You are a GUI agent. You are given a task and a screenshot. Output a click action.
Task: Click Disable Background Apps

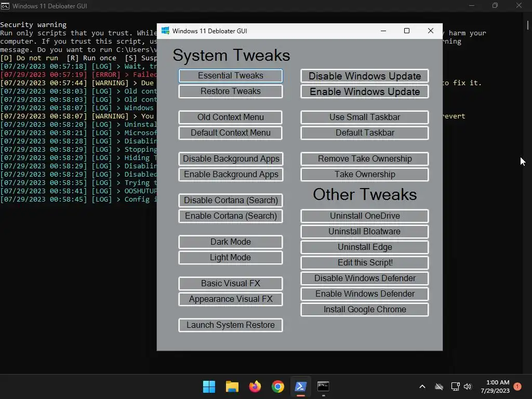(231, 159)
